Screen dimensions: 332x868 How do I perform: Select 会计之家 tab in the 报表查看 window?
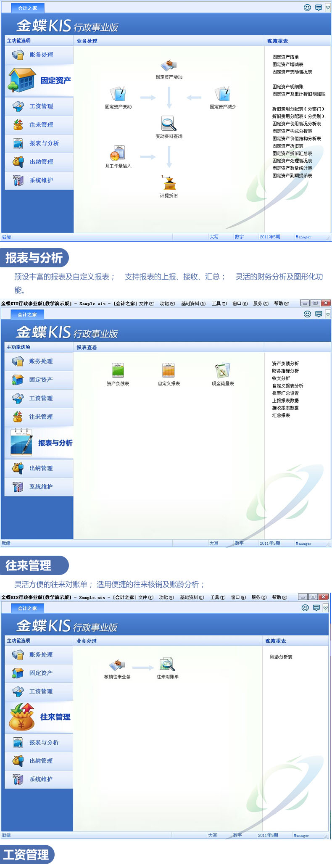click(27, 314)
